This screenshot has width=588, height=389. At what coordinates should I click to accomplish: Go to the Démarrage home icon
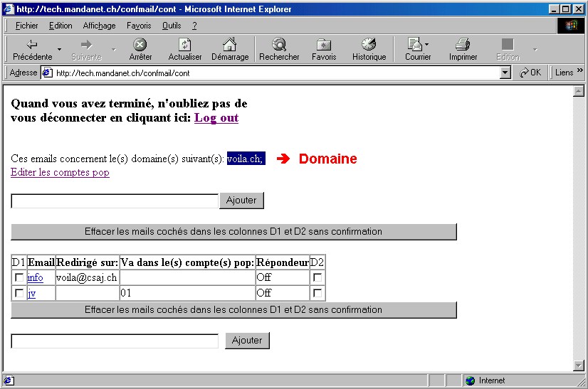pyautogui.click(x=229, y=45)
